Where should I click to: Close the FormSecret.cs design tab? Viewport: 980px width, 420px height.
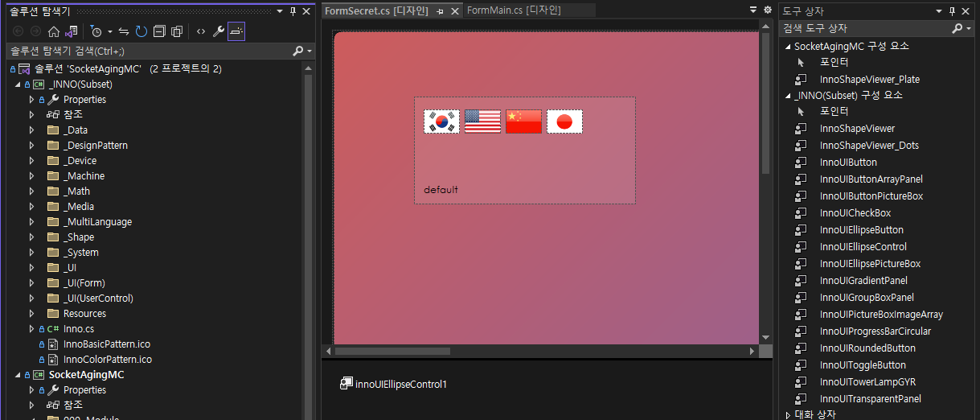[455, 10]
